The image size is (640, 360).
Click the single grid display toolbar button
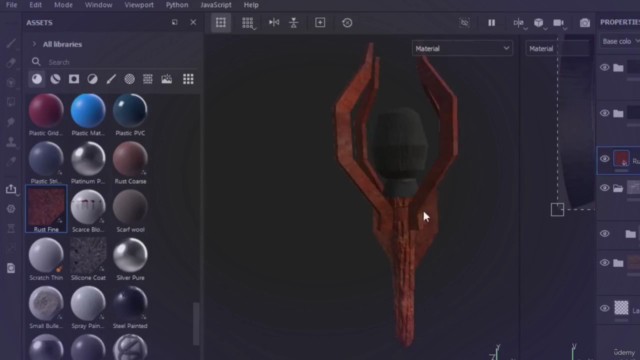(221, 22)
